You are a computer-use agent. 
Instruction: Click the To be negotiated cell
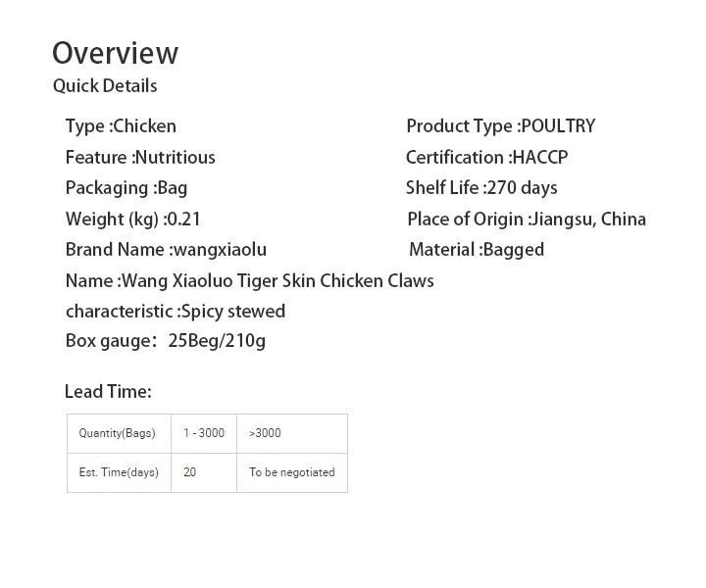pos(292,472)
